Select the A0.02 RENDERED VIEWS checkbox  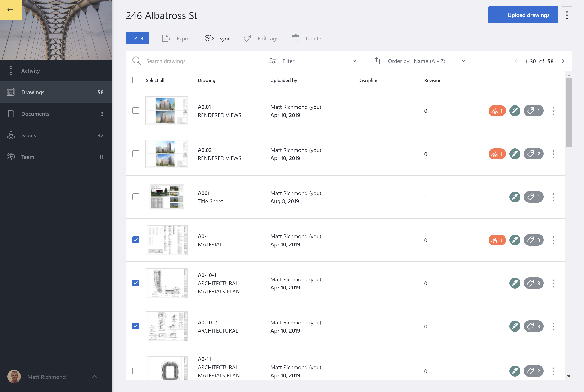[x=136, y=153]
